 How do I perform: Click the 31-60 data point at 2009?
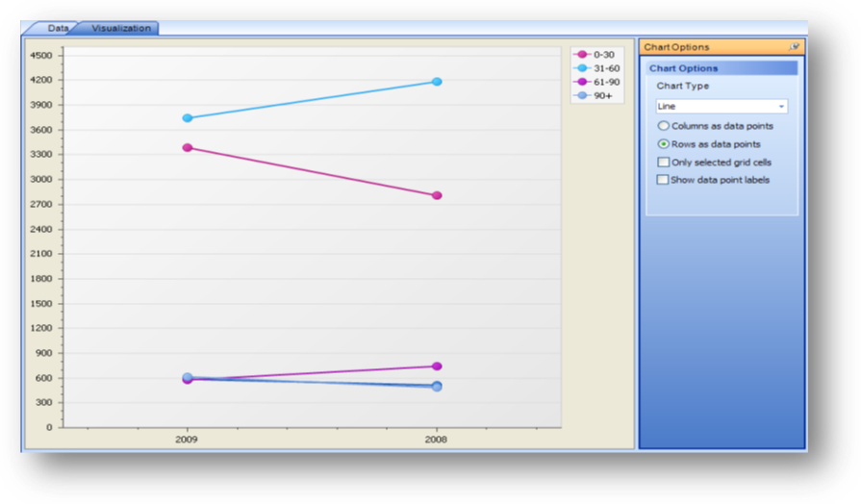(188, 118)
